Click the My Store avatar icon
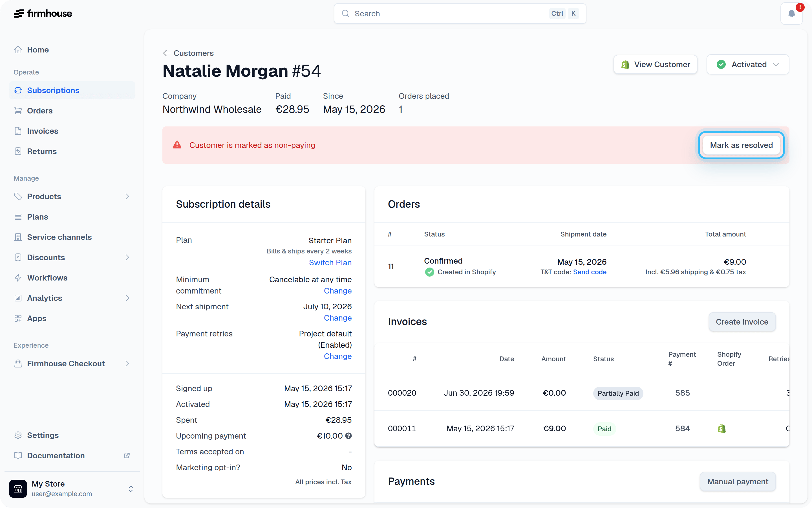Viewport: 812px width, 508px height. [x=18, y=489]
